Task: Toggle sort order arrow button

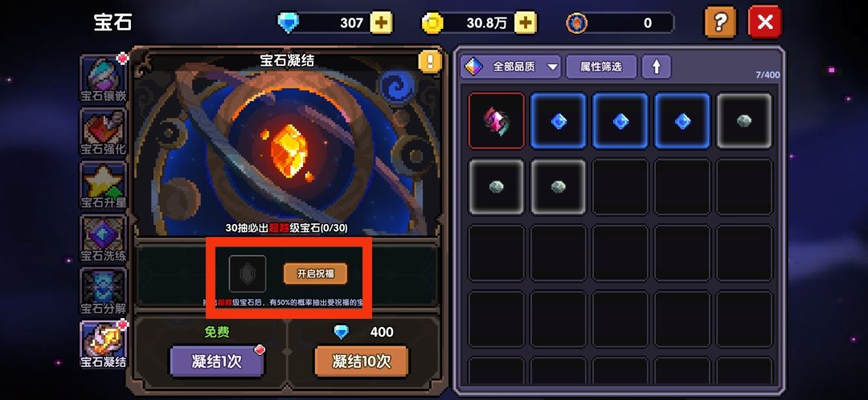Action: [x=656, y=67]
